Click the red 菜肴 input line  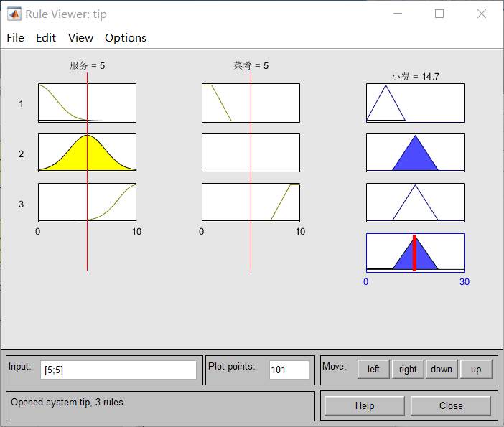tap(251, 172)
